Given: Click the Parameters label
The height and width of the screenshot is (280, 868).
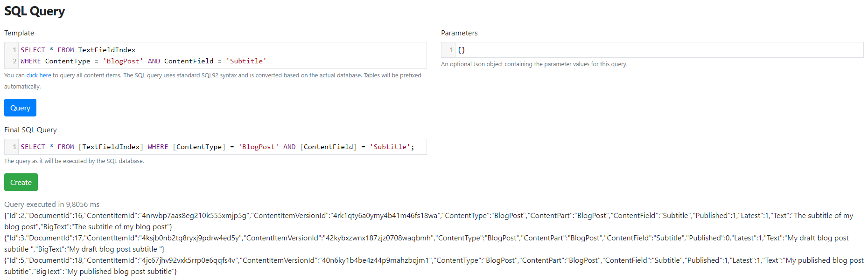Looking at the screenshot, I should (x=459, y=33).
